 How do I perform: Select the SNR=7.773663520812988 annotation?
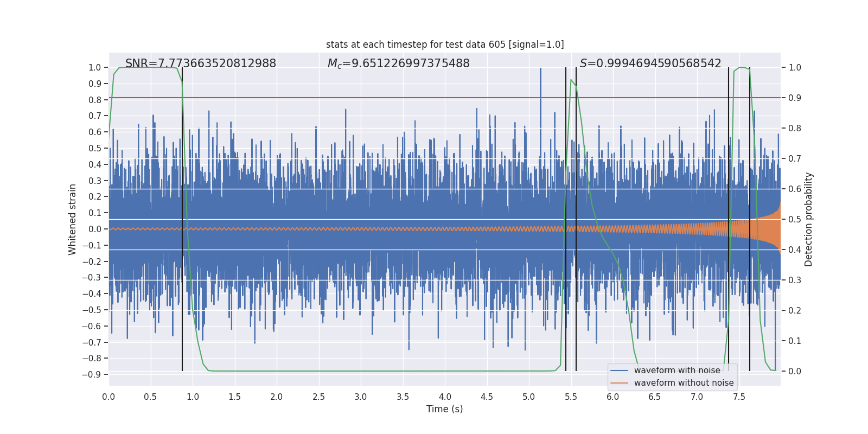201,63
